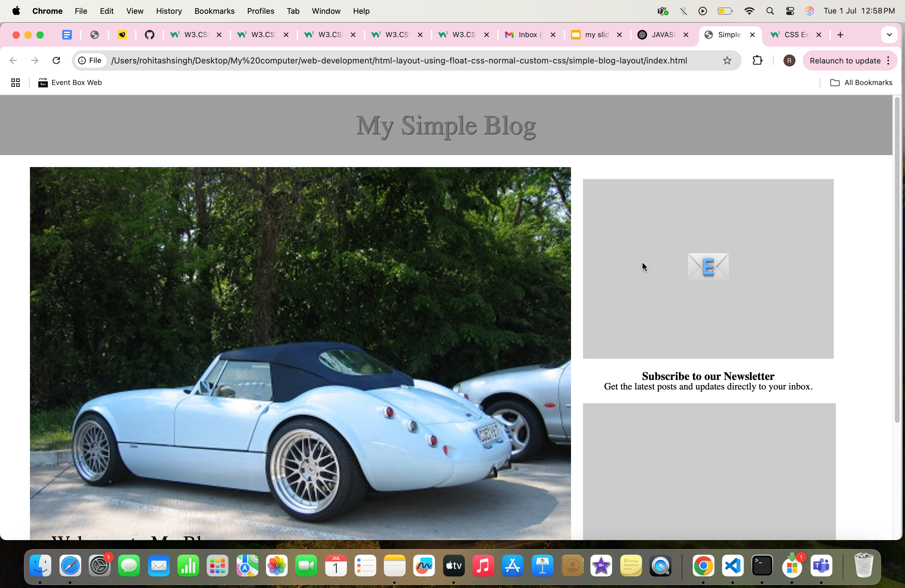This screenshot has width=905, height=588.
Task: Open the tab apps grid icon
Action: coord(15,83)
